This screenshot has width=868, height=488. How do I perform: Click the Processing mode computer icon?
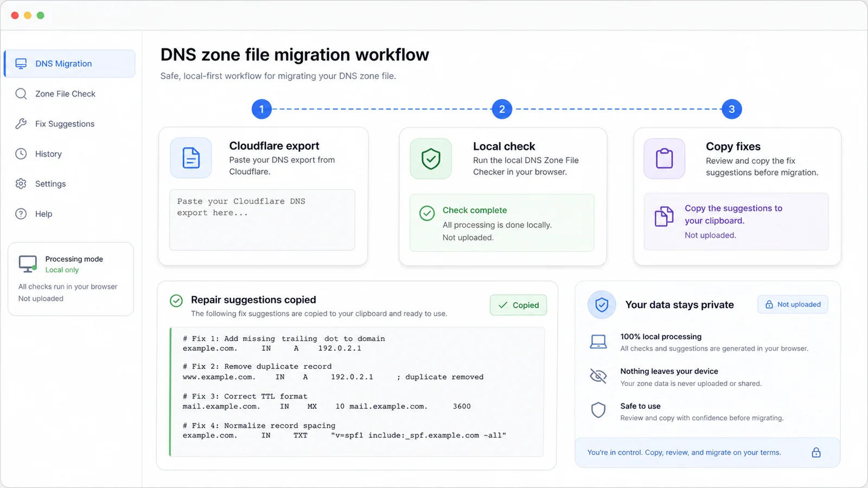pyautogui.click(x=28, y=264)
